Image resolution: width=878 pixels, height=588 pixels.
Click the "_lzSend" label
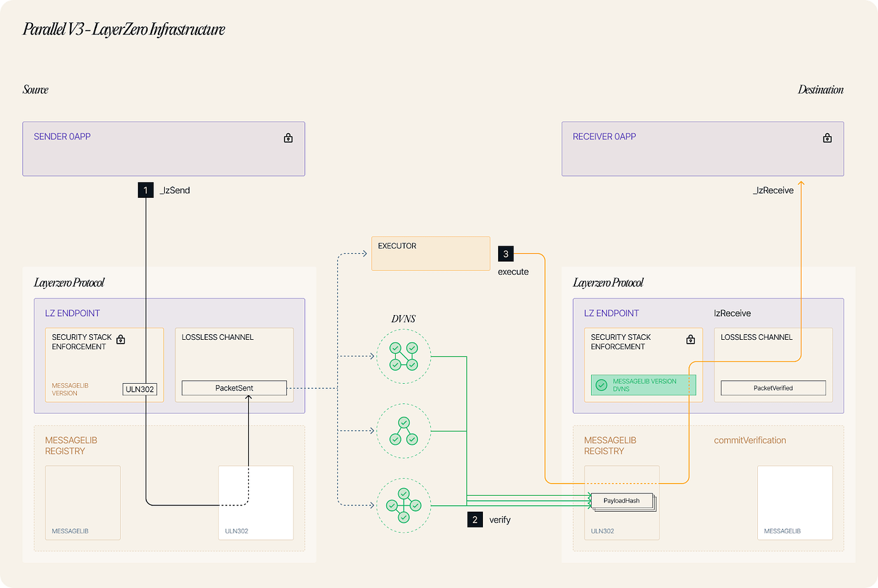tap(175, 190)
